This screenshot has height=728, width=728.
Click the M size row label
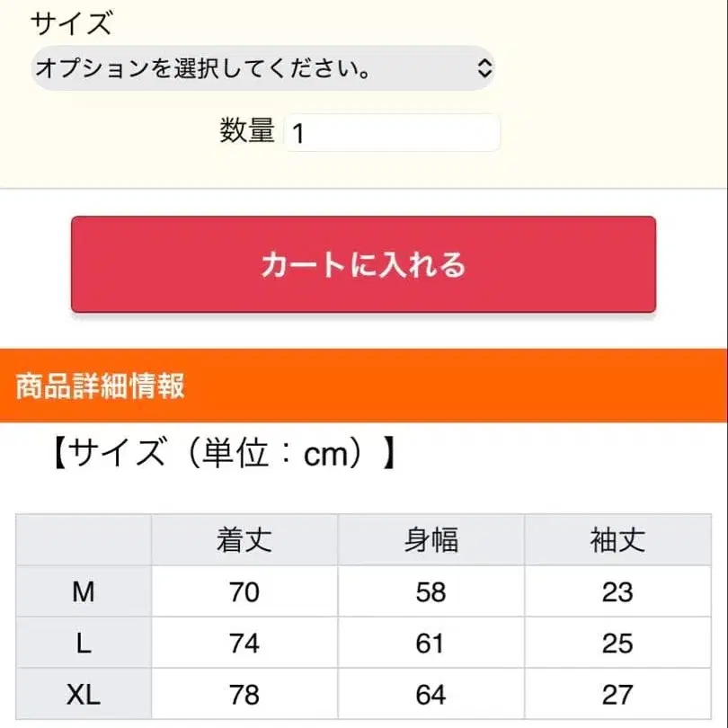[x=84, y=592]
